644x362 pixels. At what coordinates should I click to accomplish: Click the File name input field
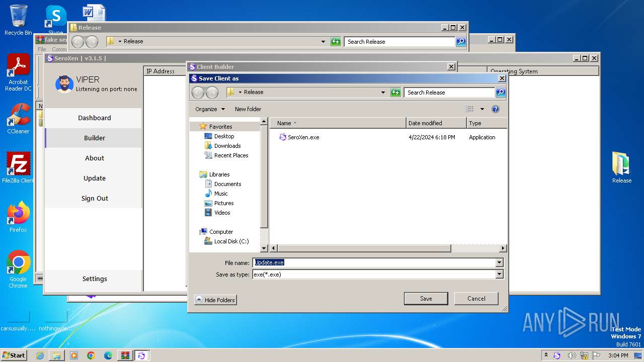coord(374,262)
